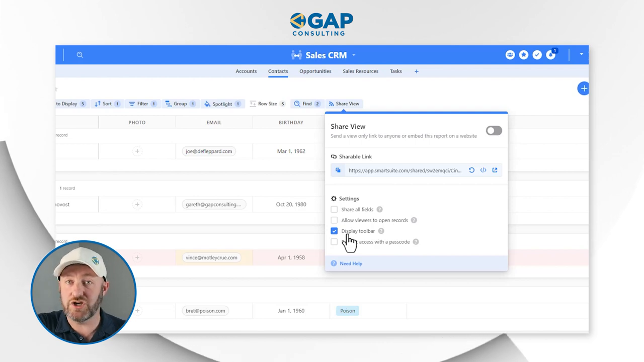Click the Share View toolbar button
Screen dimensions: 644x362
pyautogui.click(x=344, y=104)
